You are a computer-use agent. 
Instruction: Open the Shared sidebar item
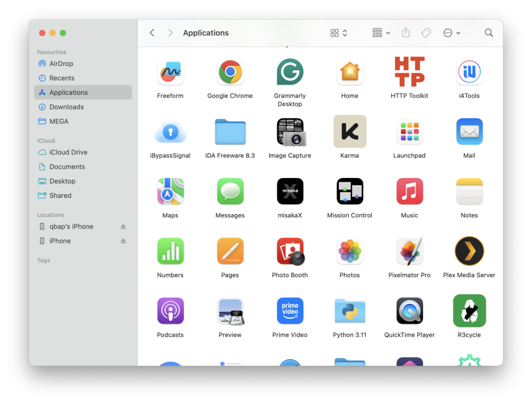(x=83, y=195)
